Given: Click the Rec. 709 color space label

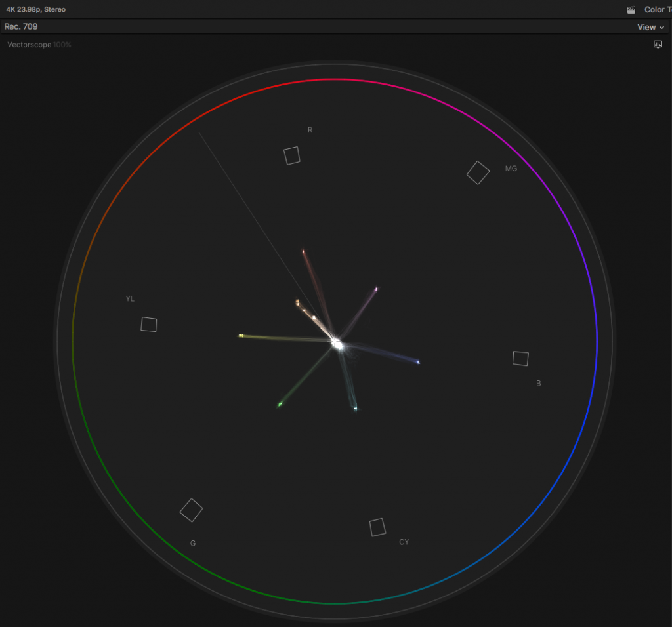Looking at the screenshot, I should click(21, 27).
